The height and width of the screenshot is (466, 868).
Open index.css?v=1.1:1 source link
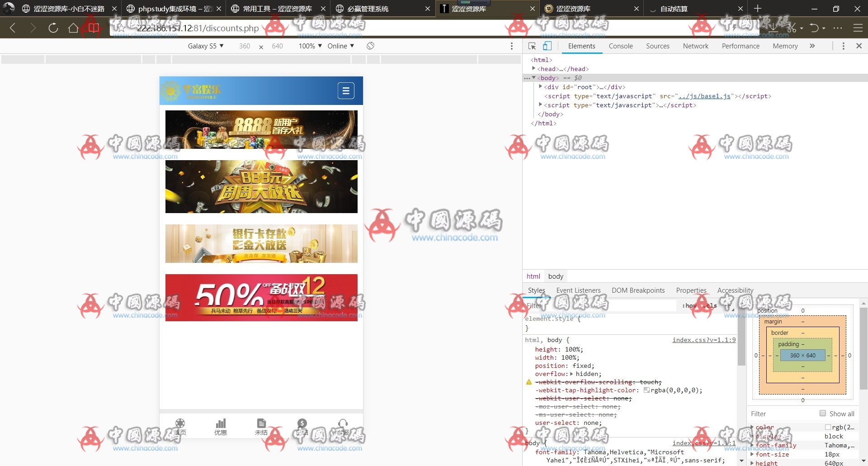[x=704, y=443]
